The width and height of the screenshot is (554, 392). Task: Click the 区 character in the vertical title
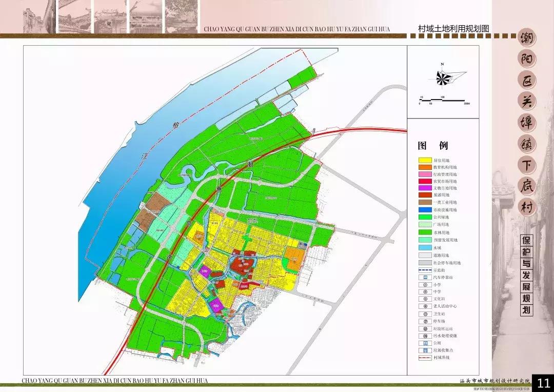[527, 81]
